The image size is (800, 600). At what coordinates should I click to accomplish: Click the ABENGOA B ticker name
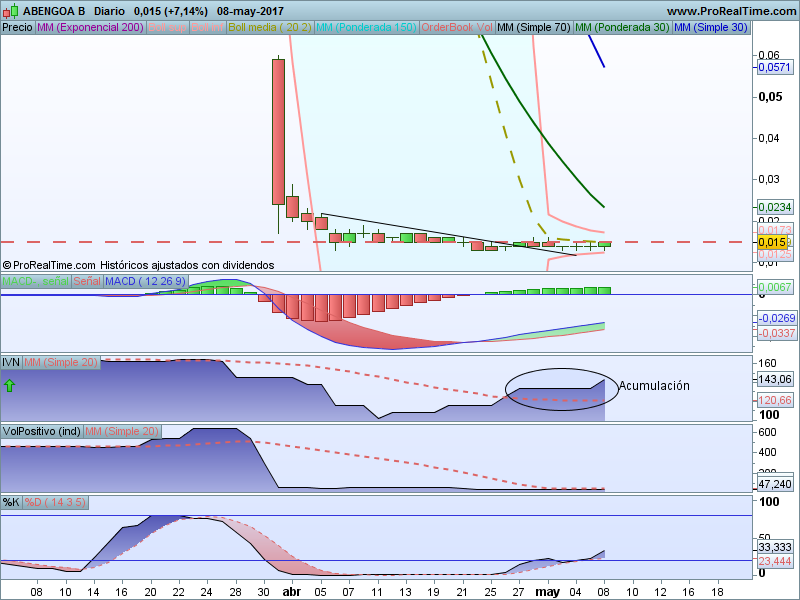coord(54,11)
